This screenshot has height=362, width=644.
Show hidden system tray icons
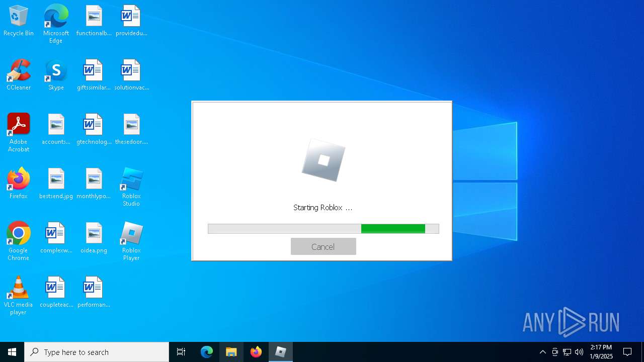coord(542,352)
